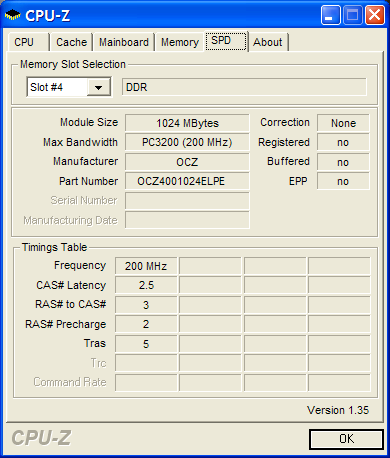Click the 200 MHz frequency cell
This screenshot has height=458, width=390.
pos(146,266)
